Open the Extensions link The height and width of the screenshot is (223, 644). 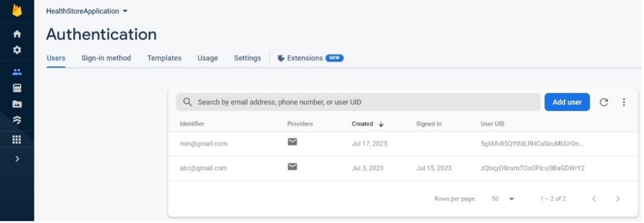coord(305,58)
